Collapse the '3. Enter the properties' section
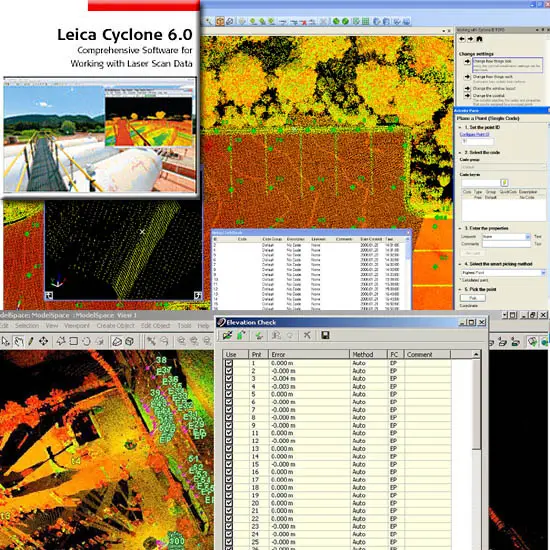Viewport: 550px width, 550px height. [460, 228]
